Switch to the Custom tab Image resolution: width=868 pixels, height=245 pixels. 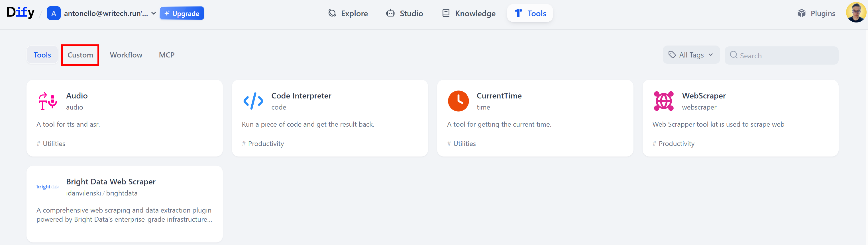[x=80, y=55]
